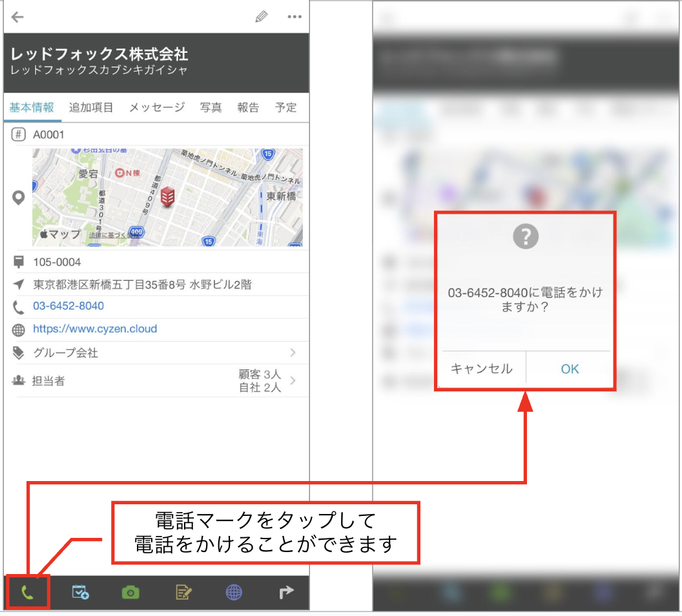This screenshot has height=616, width=682.
Task: Tap the back arrow icon
Action: tap(17, 17)
